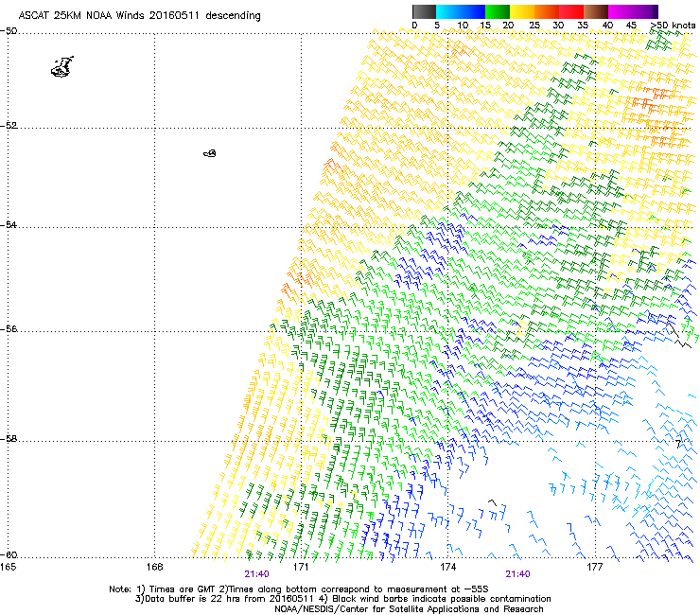Click the purple '21:40' time near longitude 171
Viewport: 700px width, 615px height.
(256, 574)
